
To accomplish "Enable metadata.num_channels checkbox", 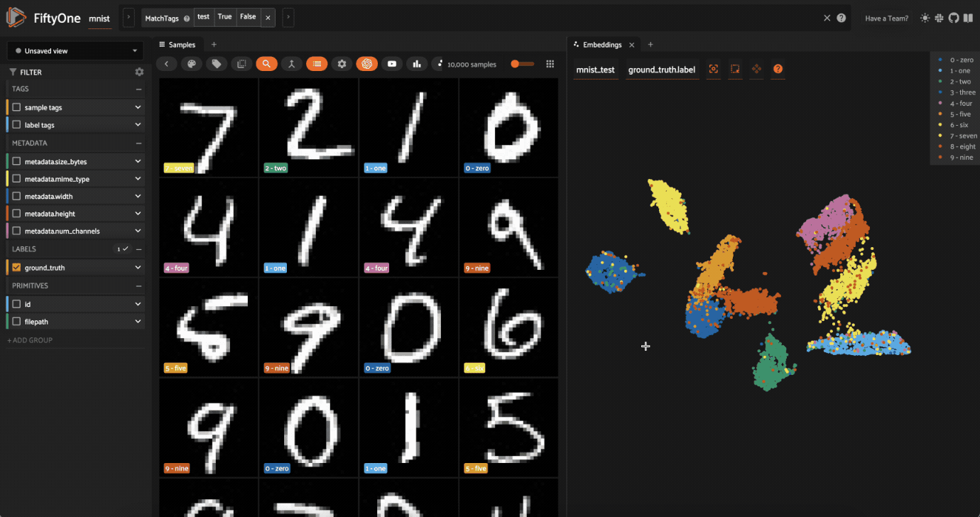I will coord(16,231).
